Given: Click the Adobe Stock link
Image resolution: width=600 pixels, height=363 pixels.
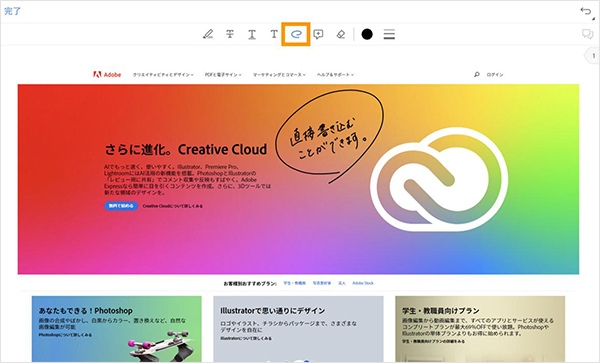Looking at the screenshot, I should pyautogui.click(x=363, y=283).
